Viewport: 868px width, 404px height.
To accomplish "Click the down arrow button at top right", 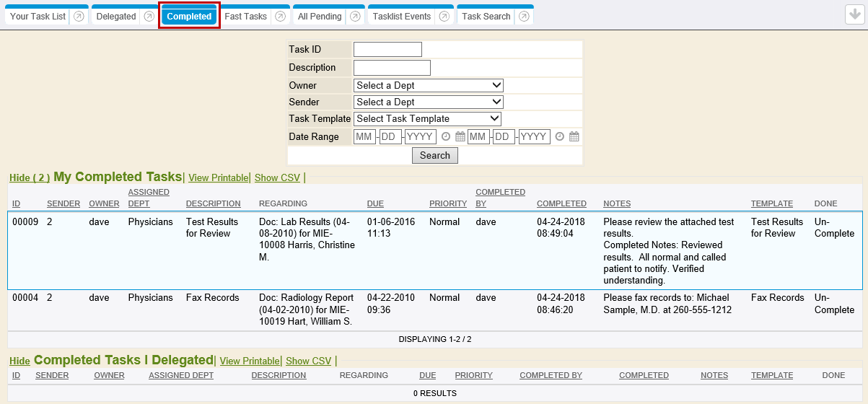I will click(854, 15).
